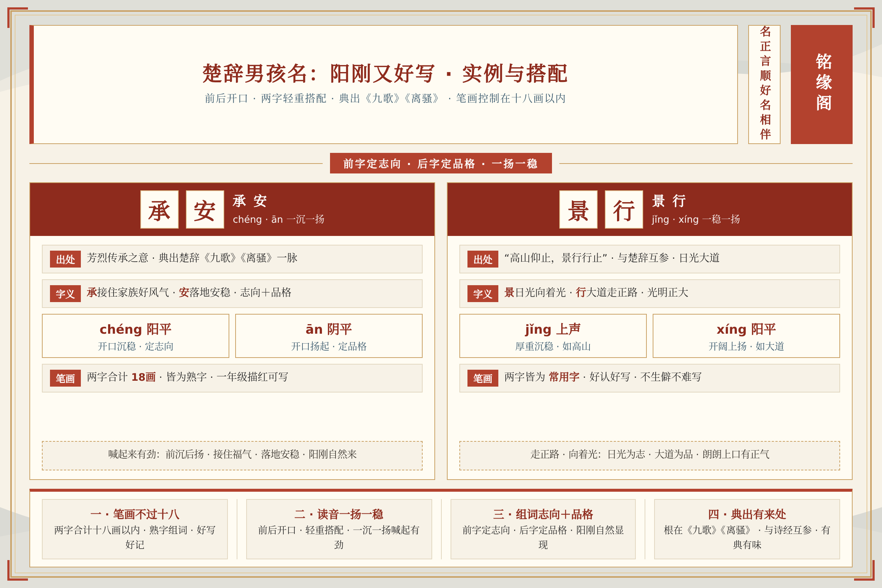Click 笔画 tag in 承安 card

tap(65, 379)
